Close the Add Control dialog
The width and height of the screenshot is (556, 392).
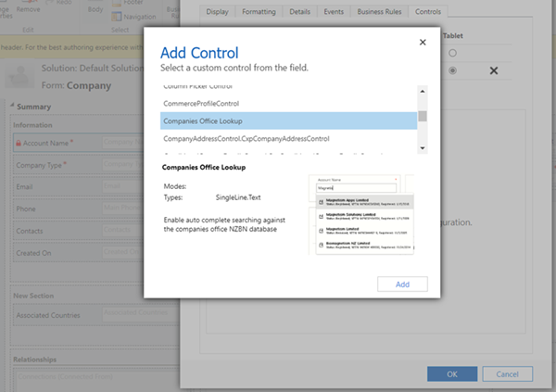point(423,43)
